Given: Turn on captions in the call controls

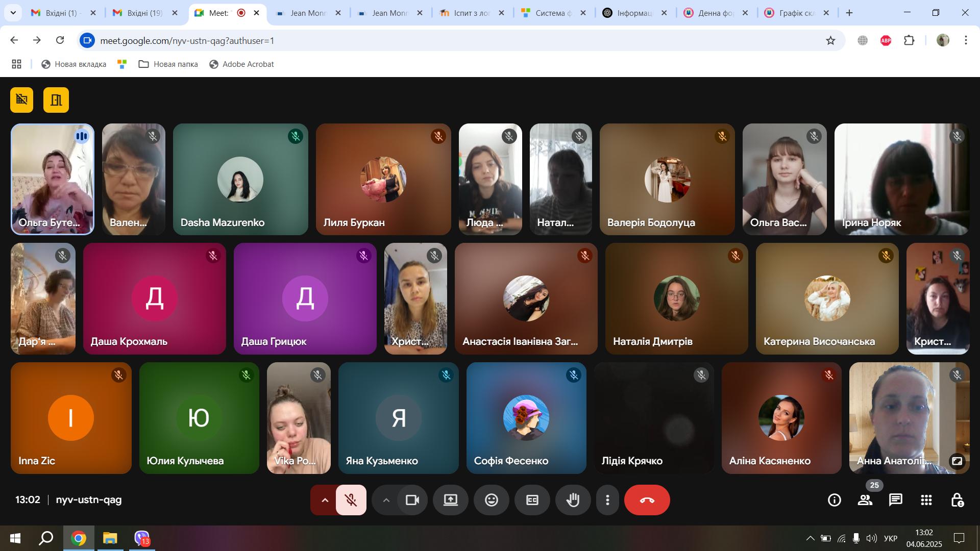Looking at the screenshot, I should 532,500.
